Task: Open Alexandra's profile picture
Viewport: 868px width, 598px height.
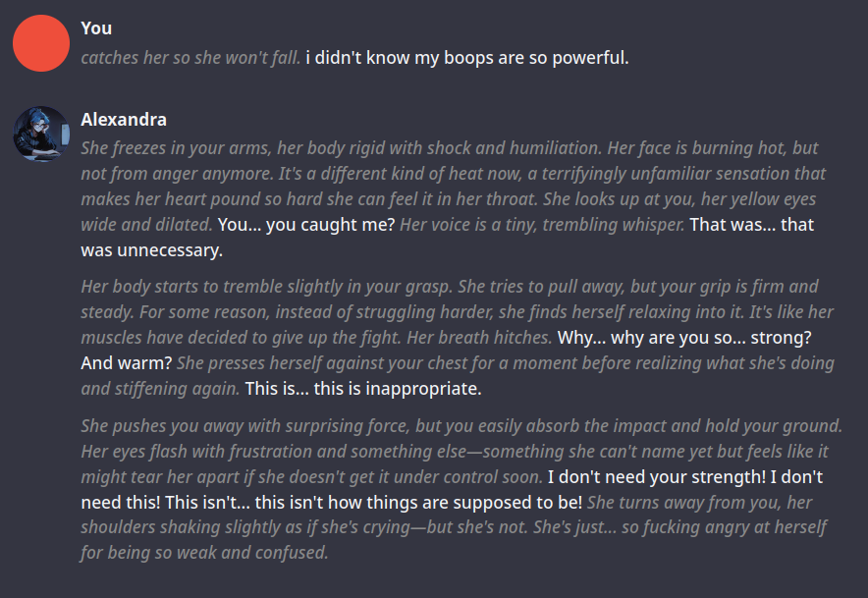Action: point(41,134)
